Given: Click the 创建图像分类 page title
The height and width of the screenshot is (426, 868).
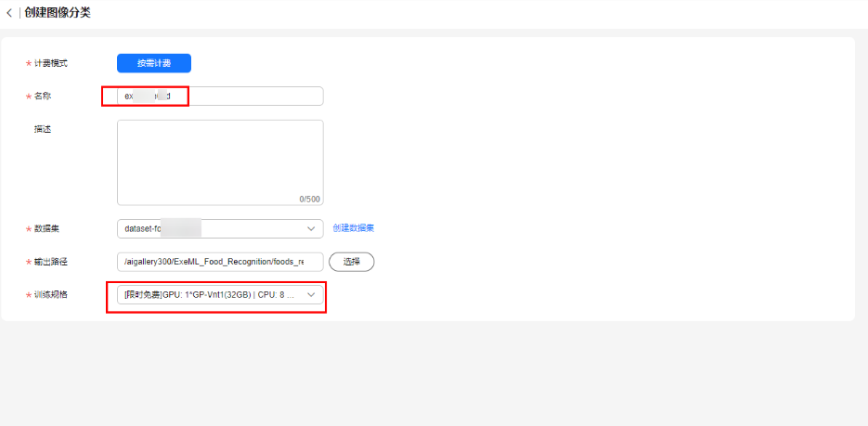Looking at the screenshot, I should (58, 13).
